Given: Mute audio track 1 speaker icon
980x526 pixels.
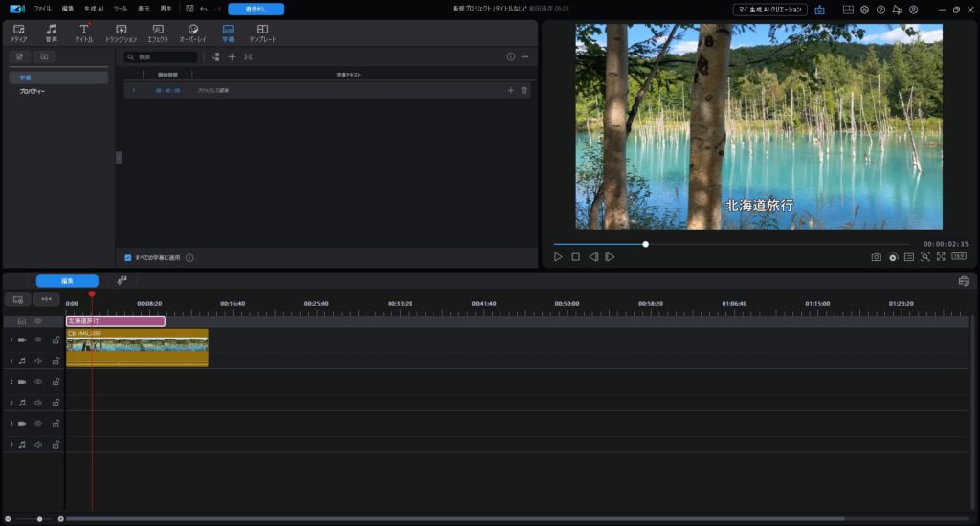Looking at the screenshot, I should 39,361.
